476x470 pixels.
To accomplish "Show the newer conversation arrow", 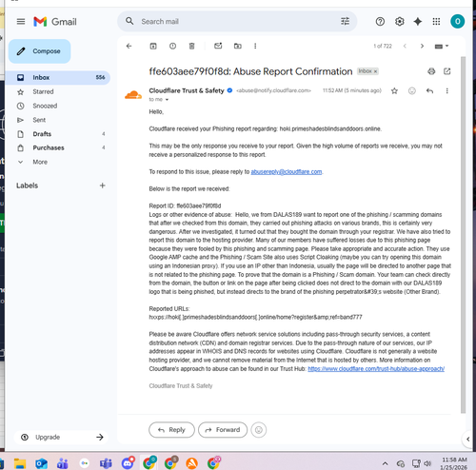I will pos(405,46).
